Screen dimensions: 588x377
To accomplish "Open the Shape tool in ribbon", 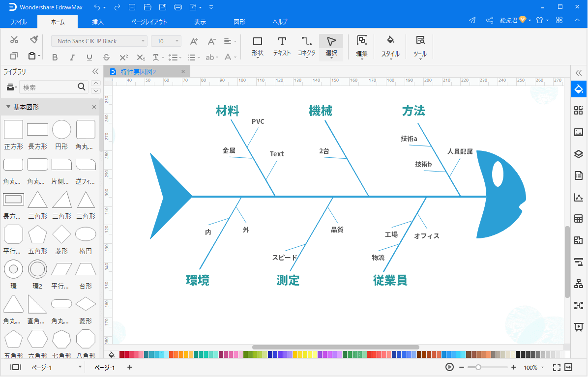I will tap(257, 45).
